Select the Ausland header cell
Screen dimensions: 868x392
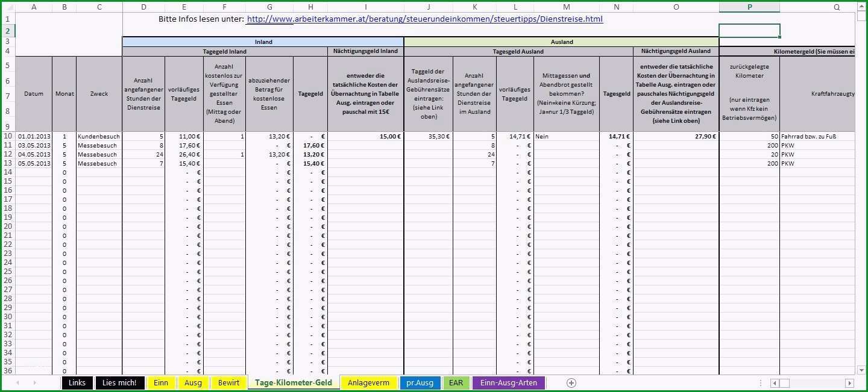pos(561,42)
